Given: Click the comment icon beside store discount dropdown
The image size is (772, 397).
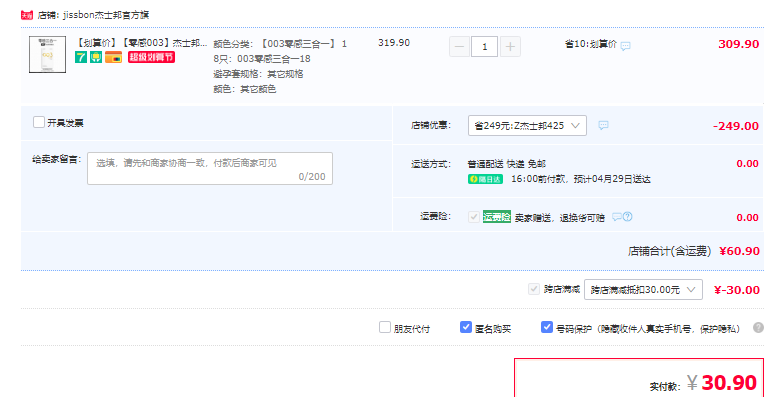Looking at the screenshot, I should 604,125.
